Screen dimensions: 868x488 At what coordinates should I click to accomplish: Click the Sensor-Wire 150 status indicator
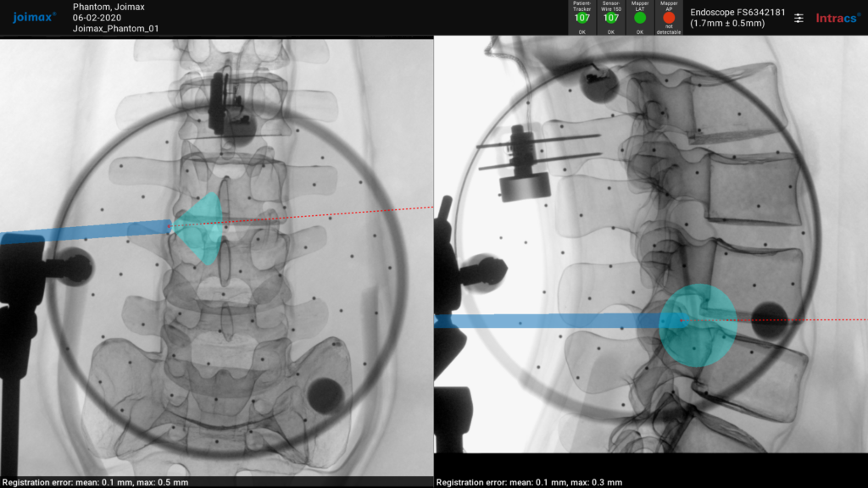coord(612,16)
